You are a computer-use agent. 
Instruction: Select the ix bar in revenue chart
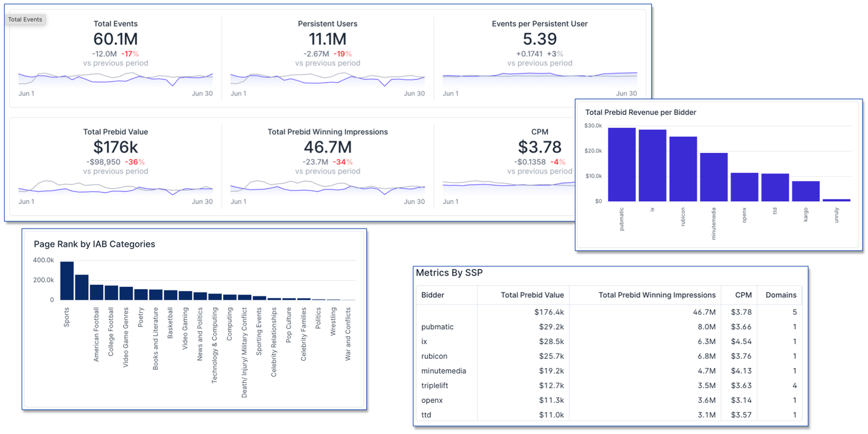pyautogui.click(x=652, y=165)
